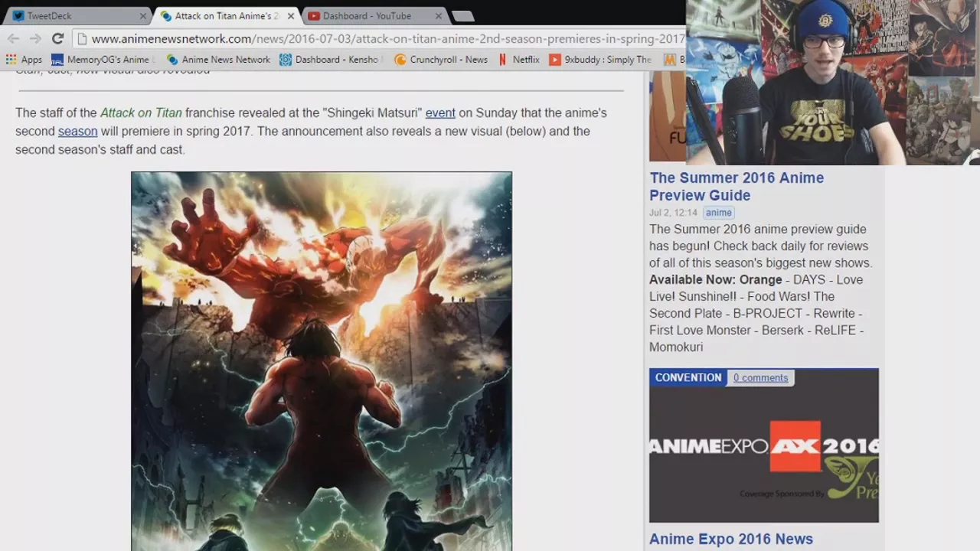Close the Attack on Titan tab
This screenshot has height=551, width=980.
(290, 16)
